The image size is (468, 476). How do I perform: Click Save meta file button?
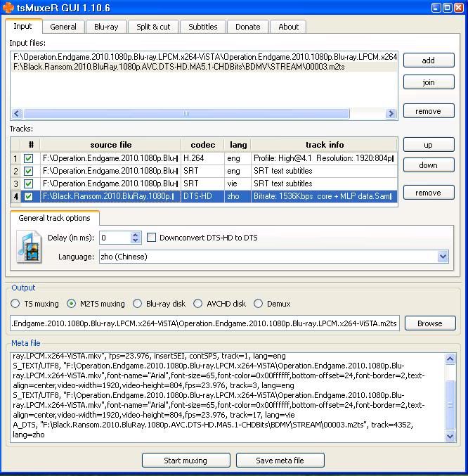(x=280, y=461)
